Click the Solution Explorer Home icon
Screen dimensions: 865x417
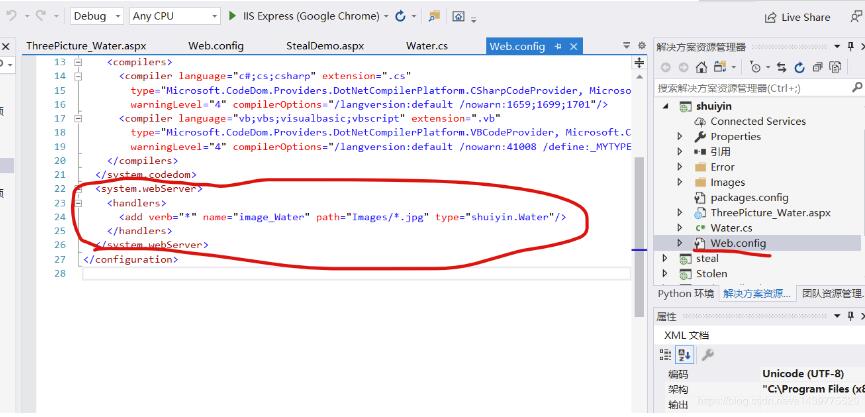coord(701,67)
